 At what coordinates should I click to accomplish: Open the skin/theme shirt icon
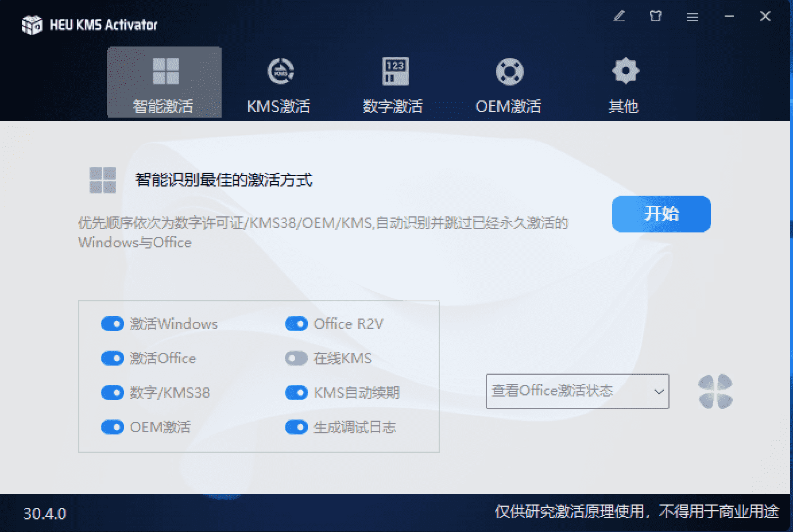point(655,17)
